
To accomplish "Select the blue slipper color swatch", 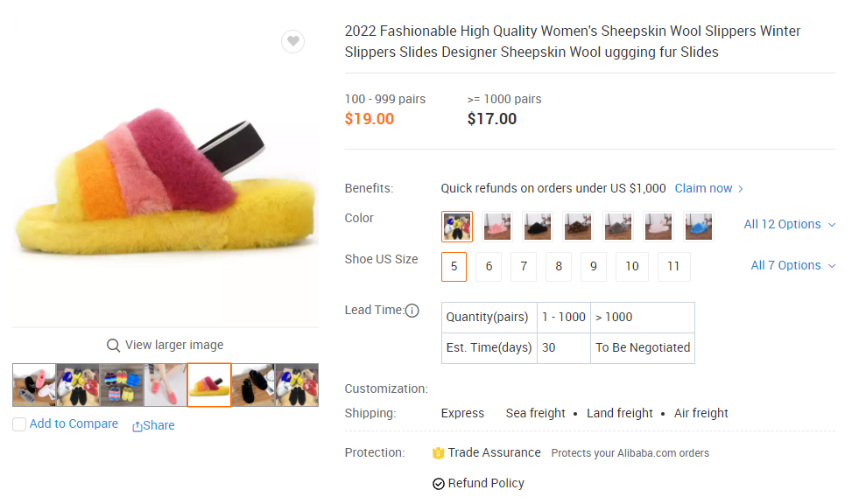I will tap(699, 227).
